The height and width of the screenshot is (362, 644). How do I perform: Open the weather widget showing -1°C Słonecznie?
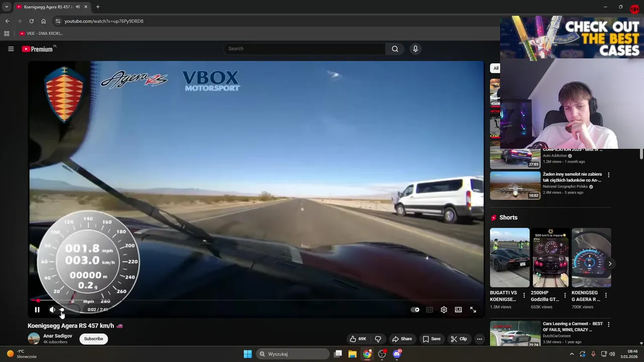tap(21, 354)
